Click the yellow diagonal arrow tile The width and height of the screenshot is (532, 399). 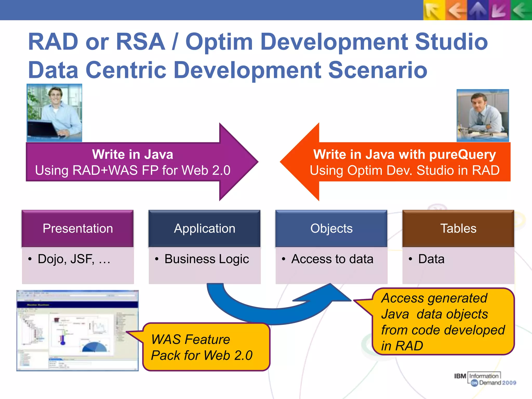tap(433, 10)
